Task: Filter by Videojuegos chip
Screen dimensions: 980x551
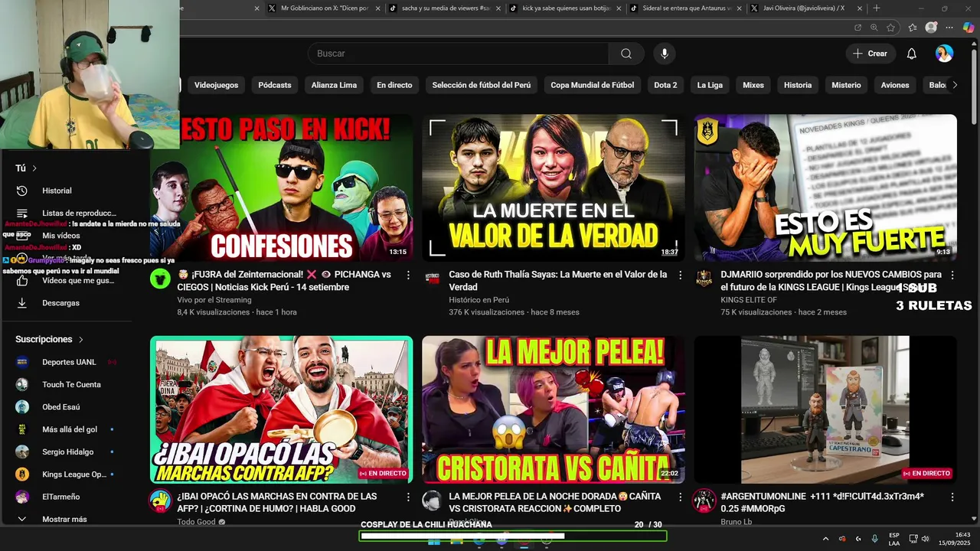Action: [216, 85]
